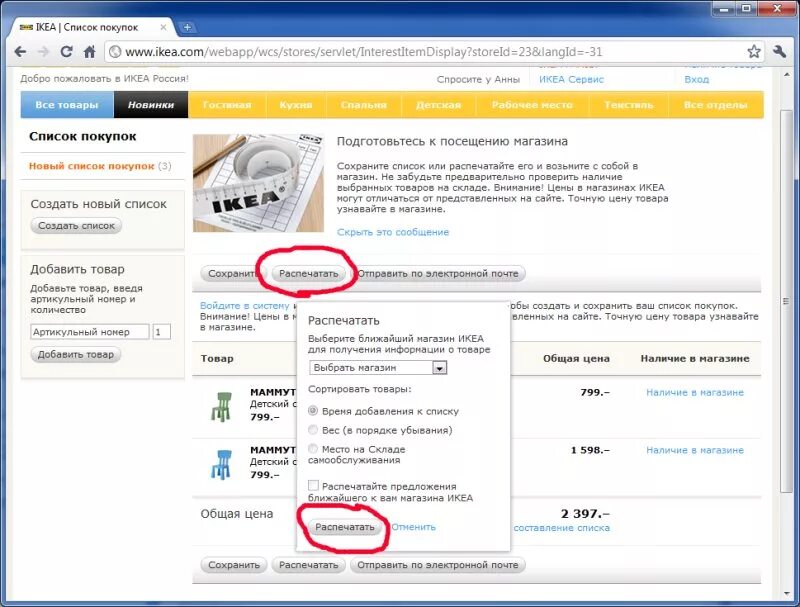
Task: Open the wrench settings menu
Action: [779, 52]
